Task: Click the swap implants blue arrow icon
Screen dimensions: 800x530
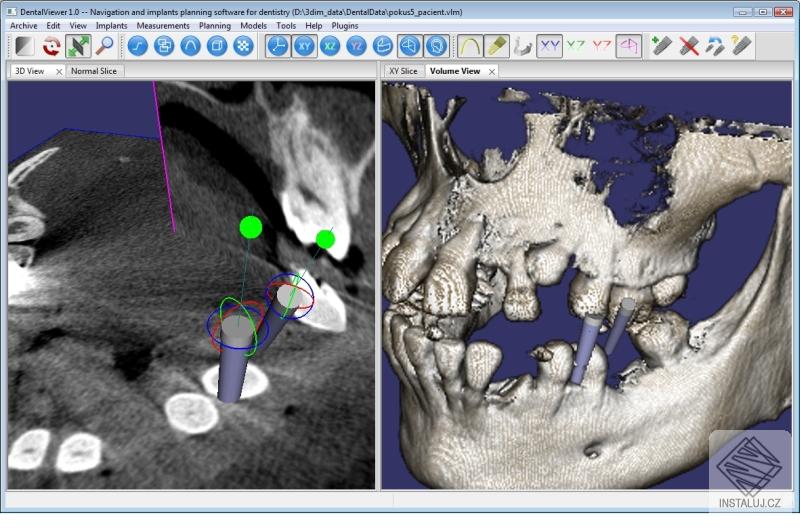Action: (715, 46)
